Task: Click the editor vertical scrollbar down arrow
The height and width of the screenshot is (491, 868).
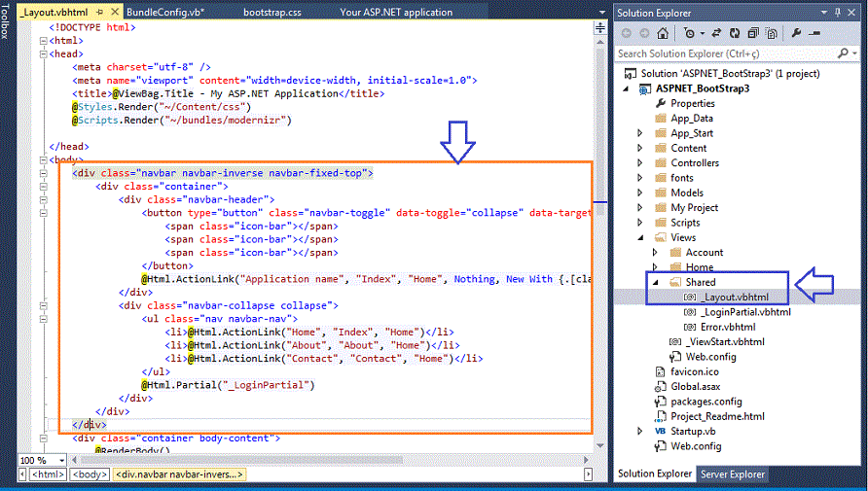Action: pyautogui.click(x=600, y=445)
